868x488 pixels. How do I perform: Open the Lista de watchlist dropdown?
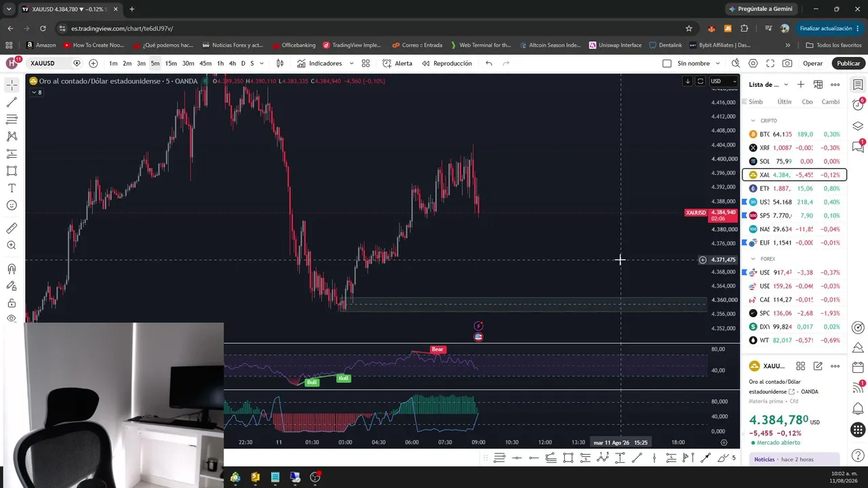(768, 85)
